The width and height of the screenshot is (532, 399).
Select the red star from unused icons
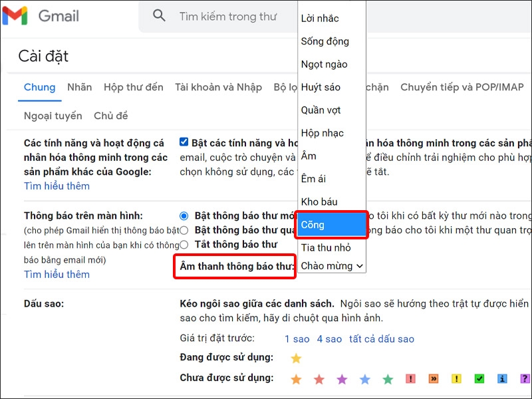(319, 378)
